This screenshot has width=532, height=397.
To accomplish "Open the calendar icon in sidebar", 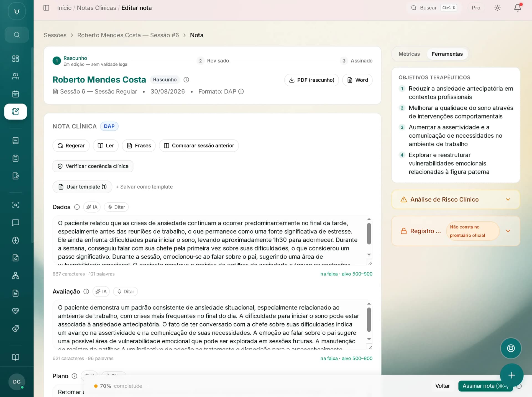I will tap(16, 94).
